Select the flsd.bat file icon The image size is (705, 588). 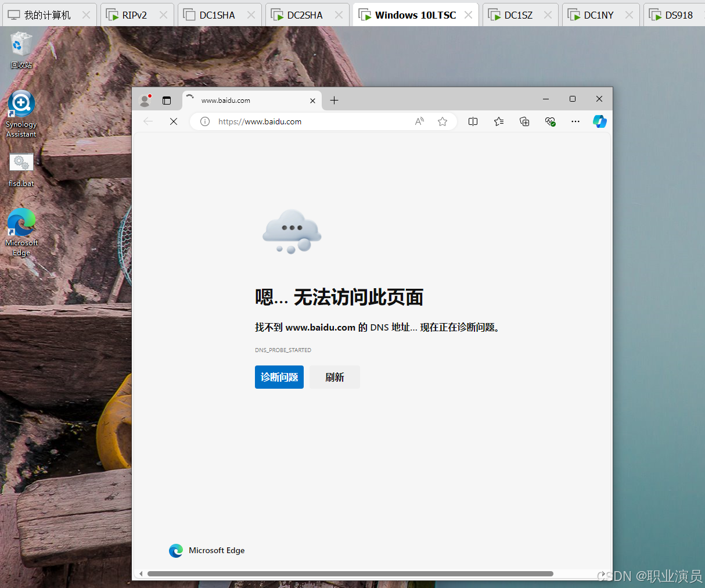tap(21, 170)
